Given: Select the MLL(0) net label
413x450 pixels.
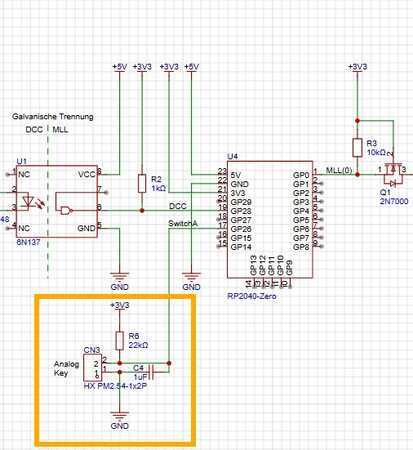Looking at the screenshot, I should 339,170.
